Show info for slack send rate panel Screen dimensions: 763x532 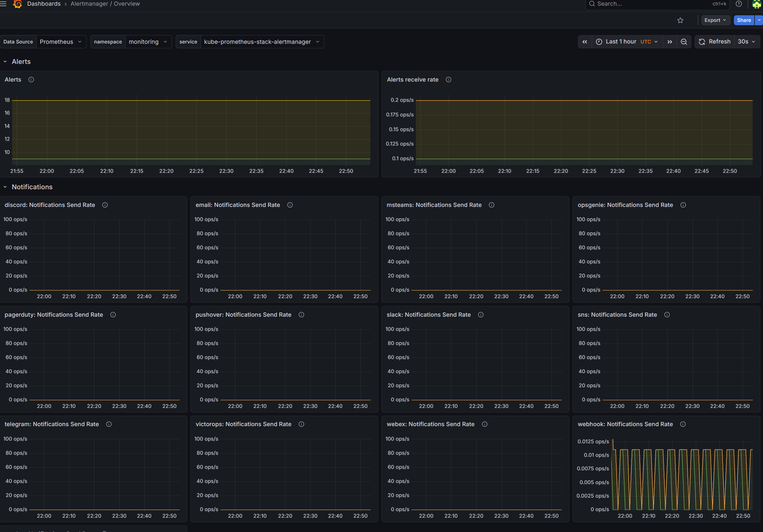pyautogui.click(x=480, y=315)
